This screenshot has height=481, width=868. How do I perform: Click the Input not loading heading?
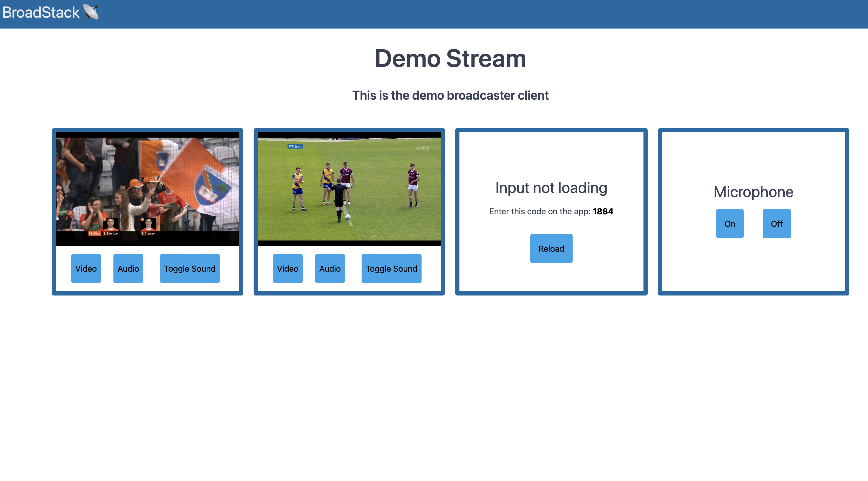click(x=551, y=188)
